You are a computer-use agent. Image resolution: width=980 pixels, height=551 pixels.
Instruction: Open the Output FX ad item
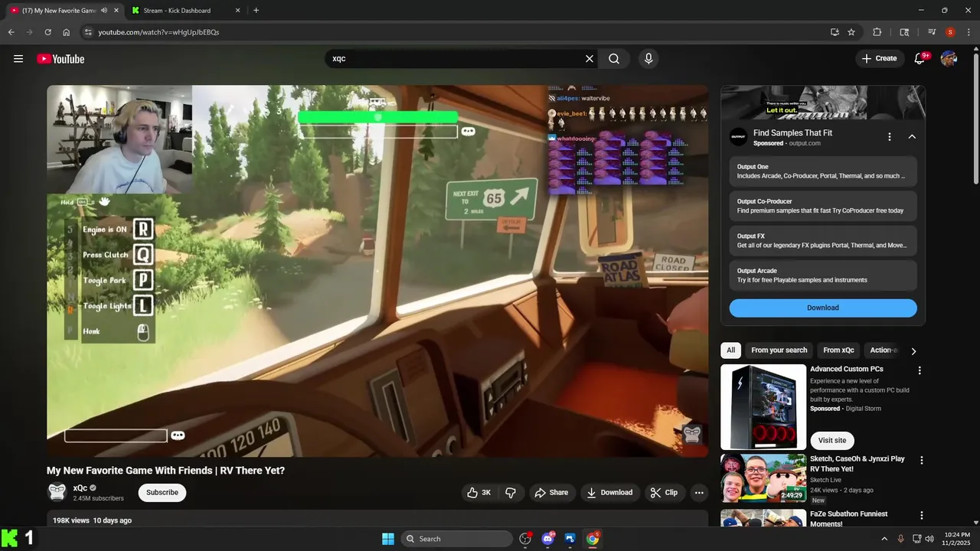point(823,241)
